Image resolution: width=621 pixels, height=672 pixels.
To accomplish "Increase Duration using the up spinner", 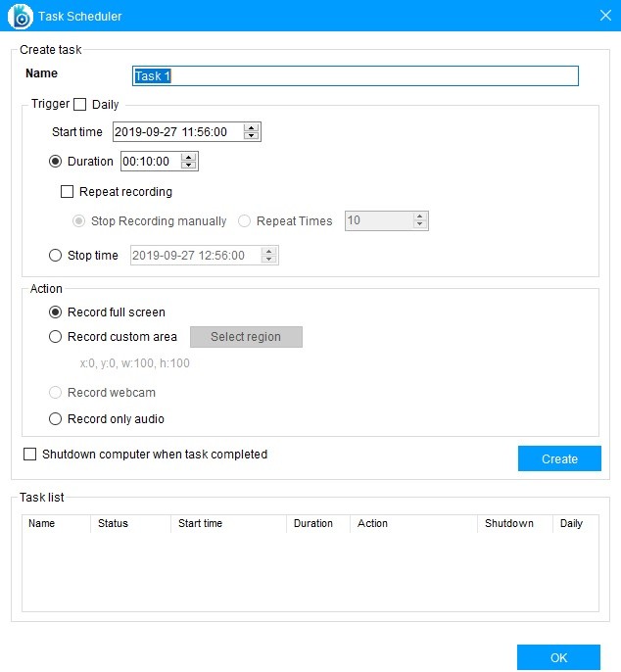I will coord(189,157).
